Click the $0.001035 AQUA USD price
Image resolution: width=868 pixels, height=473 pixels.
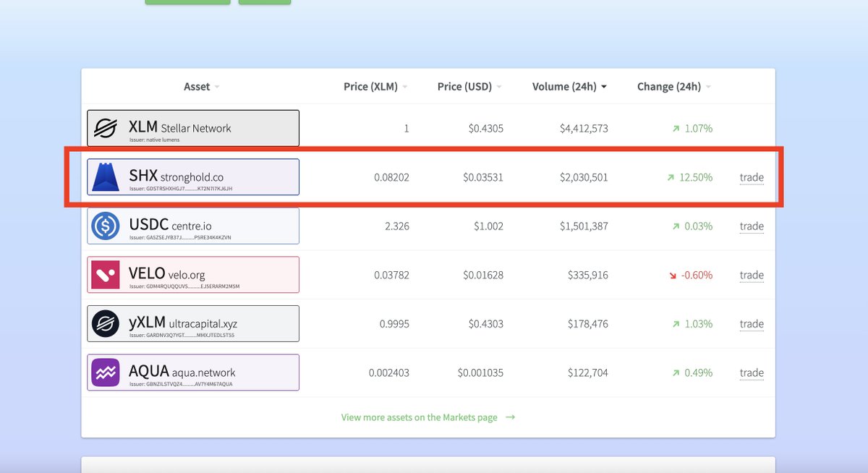(480, 373)
